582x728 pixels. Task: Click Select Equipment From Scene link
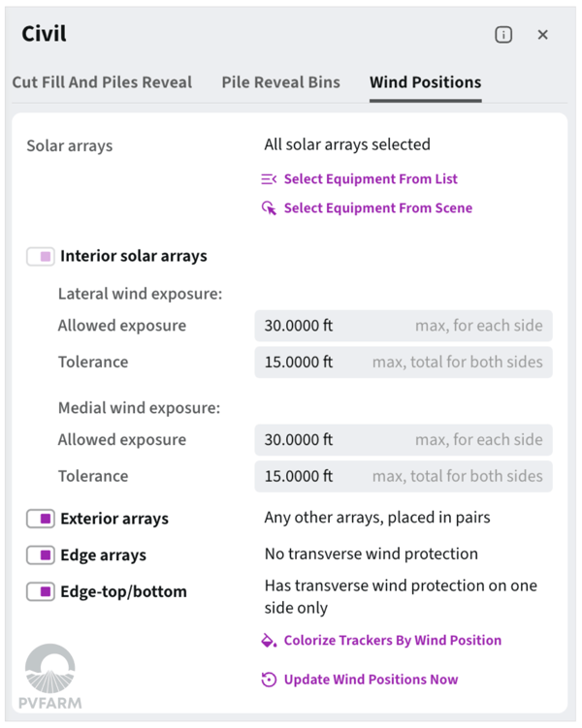[x=378, y=208]
